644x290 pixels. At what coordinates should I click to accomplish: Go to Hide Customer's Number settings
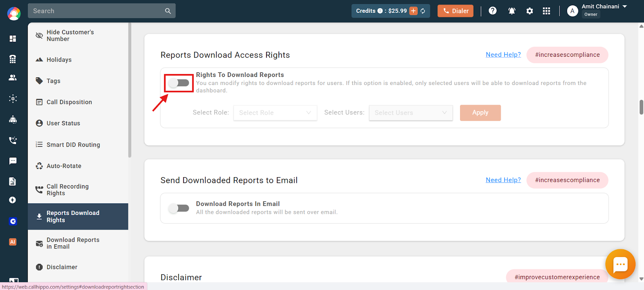pos(78,35)
